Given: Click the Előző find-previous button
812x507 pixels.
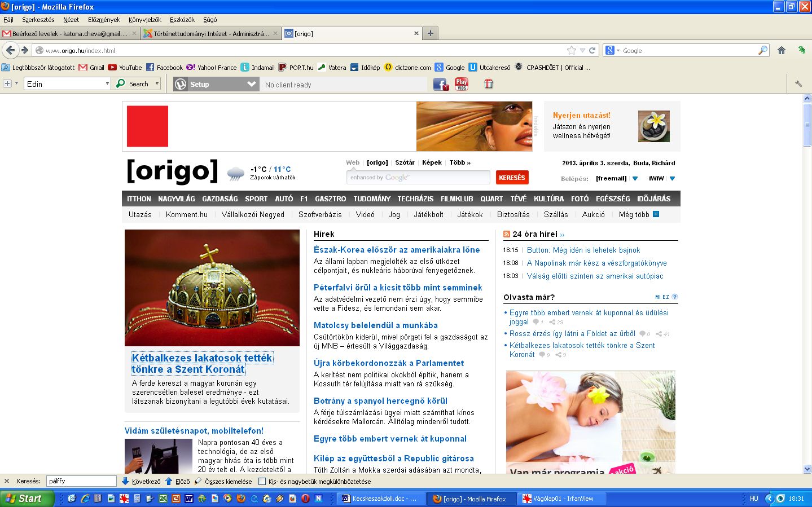Looking at the screenshot, I should [177, 482].
